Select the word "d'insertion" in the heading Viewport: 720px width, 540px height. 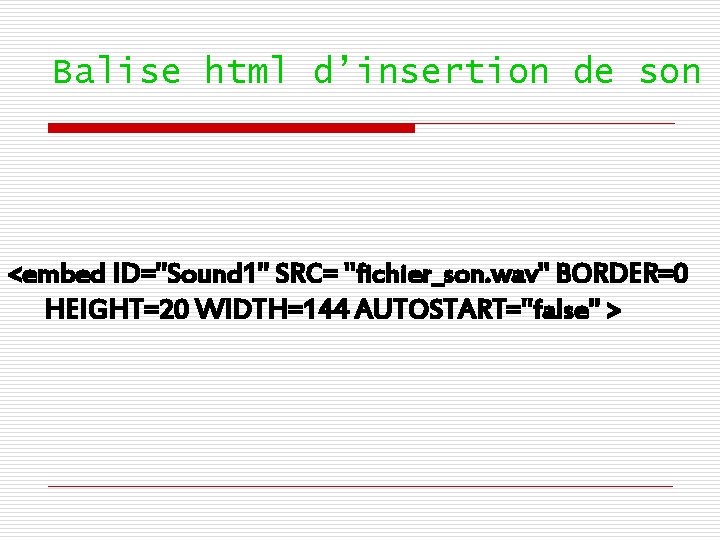coord(431,71)
